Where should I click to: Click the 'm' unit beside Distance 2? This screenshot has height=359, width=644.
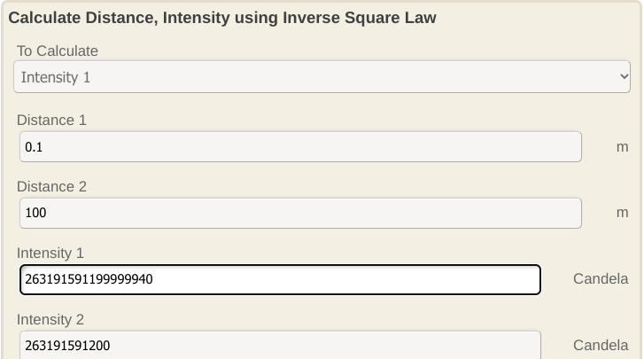622,214
